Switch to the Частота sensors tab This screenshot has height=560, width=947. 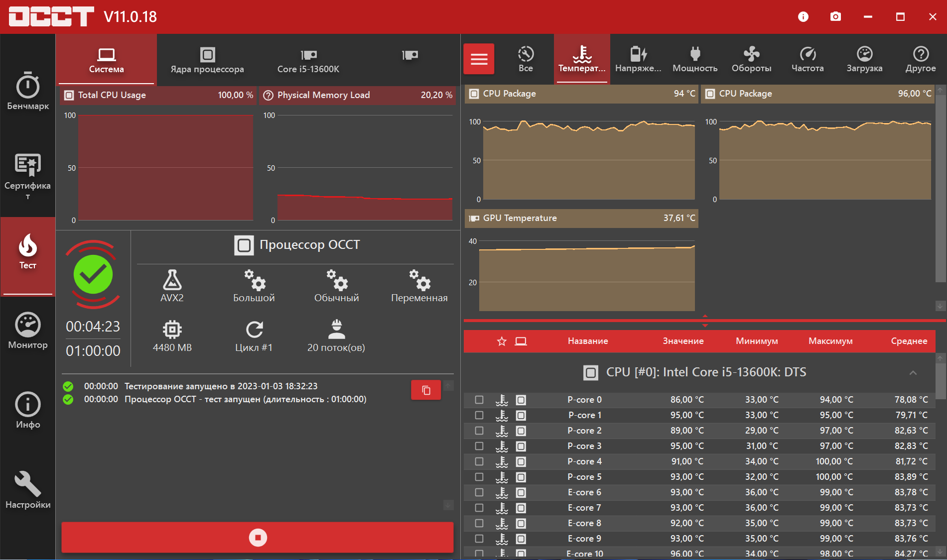click(x=808, y=59)
